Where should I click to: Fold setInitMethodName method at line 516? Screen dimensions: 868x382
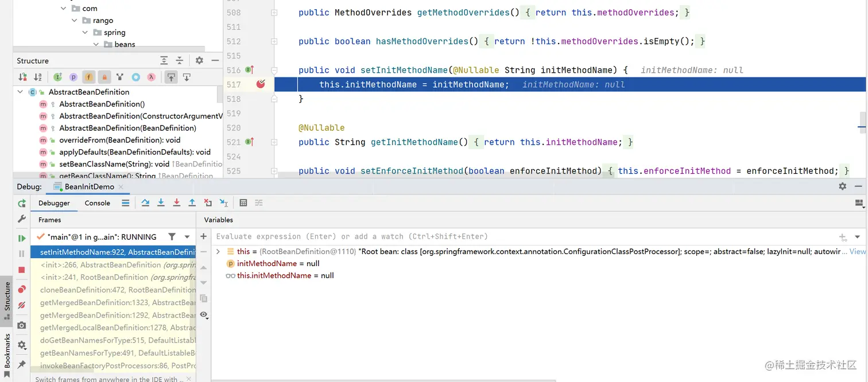pyautogui.click(x=274, y=70)
